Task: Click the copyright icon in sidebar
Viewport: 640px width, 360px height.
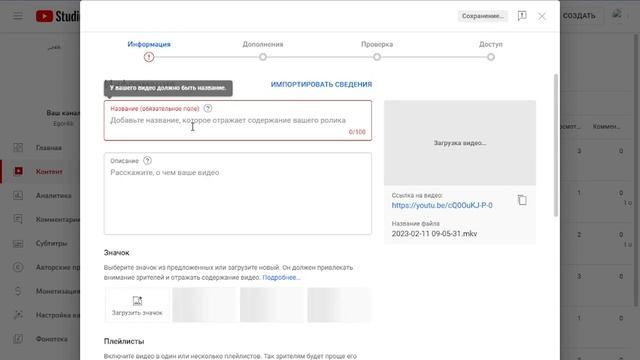Action: (x=18, y=267)
